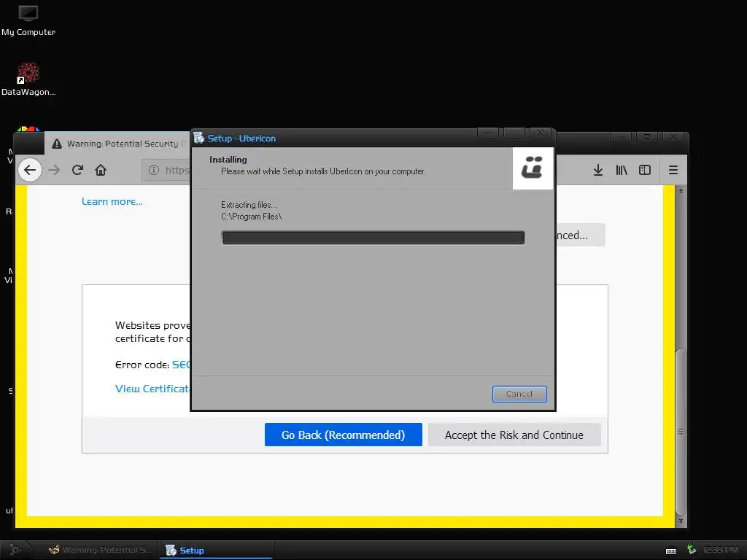Click the browser vertical scrollbar thumb
The width and height of the screenshot is (747, 560).
681,431
